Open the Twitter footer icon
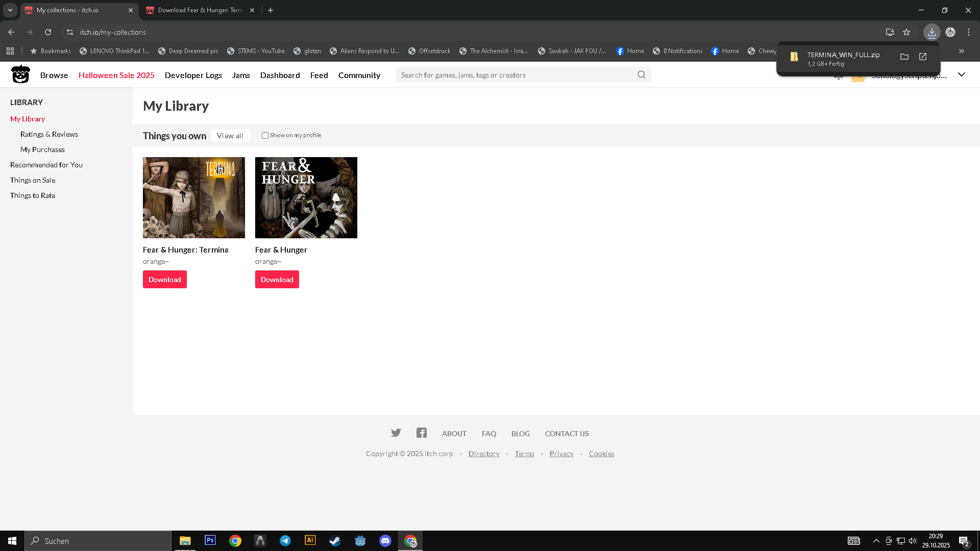This screenshot has height=551, width=980. 396,433
